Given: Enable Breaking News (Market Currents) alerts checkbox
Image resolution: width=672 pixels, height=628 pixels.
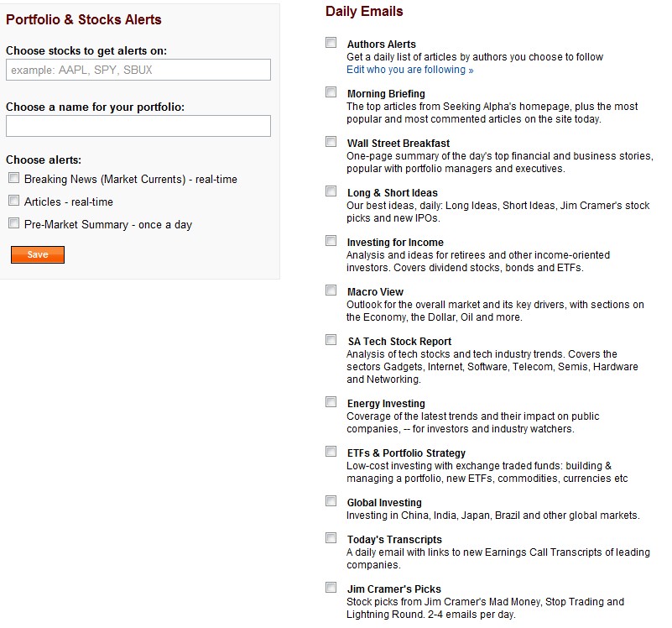Looking at the screenshot, I should (13, 178).
